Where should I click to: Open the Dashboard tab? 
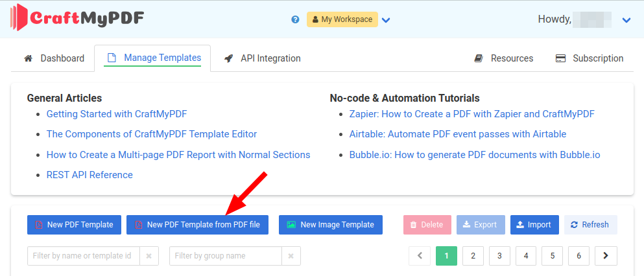(x=54, y=58)
